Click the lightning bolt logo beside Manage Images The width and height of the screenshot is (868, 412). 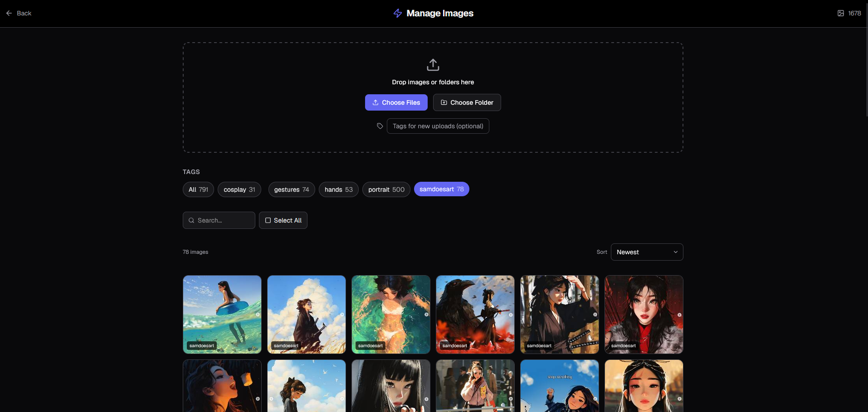click(398, 13)
